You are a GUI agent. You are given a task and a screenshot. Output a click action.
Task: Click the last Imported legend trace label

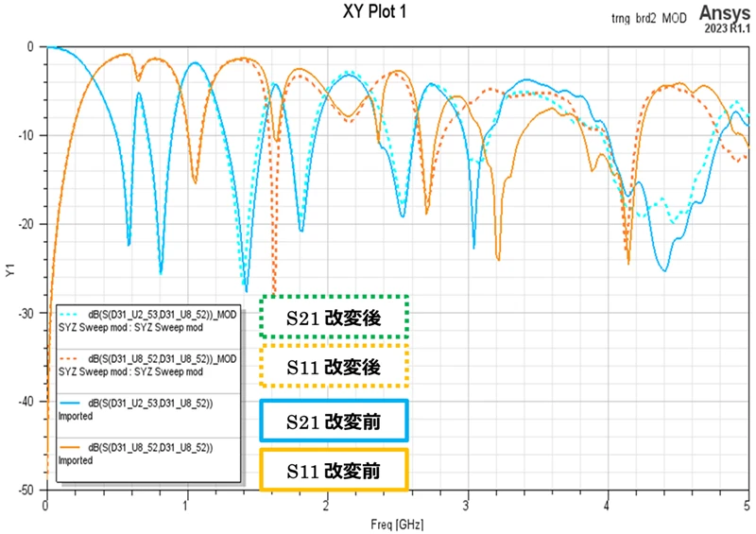(76, 460)
